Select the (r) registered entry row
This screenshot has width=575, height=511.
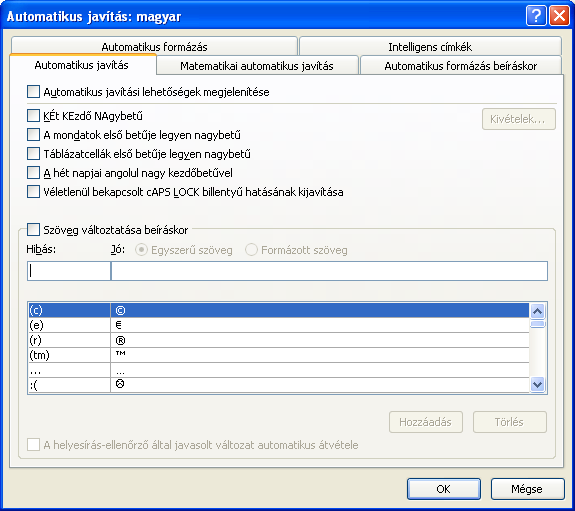(x=279, y=340)
